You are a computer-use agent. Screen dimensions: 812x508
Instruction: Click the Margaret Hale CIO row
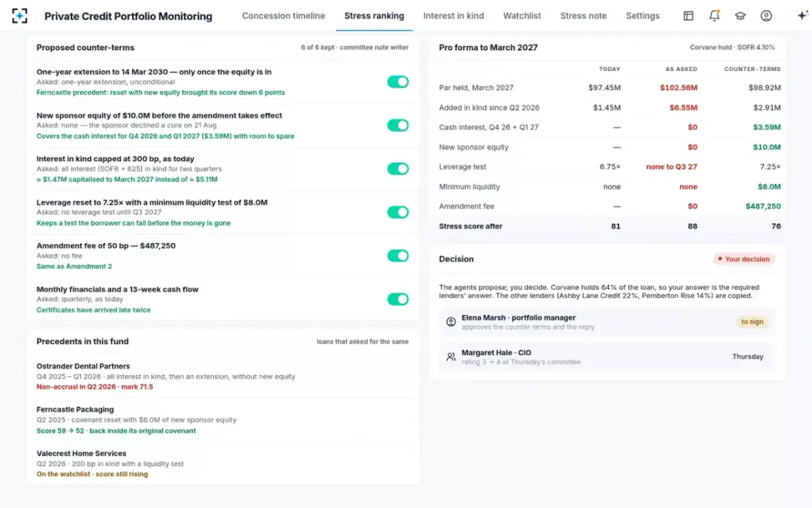[x=607, y=357]
